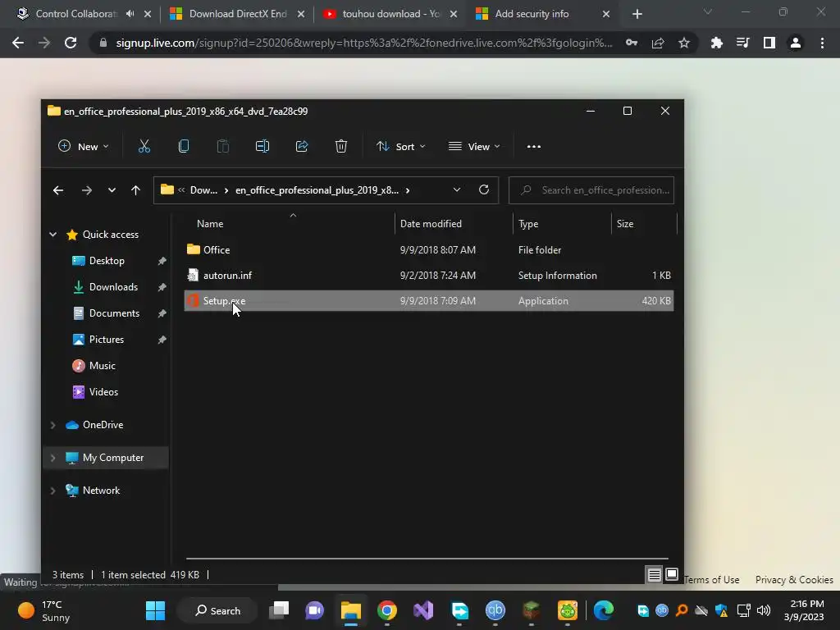Image resolution: width=840 pixels, height=630 pixels.
Task: Select Desktop in Quick access
Action: tap(107, 260)
